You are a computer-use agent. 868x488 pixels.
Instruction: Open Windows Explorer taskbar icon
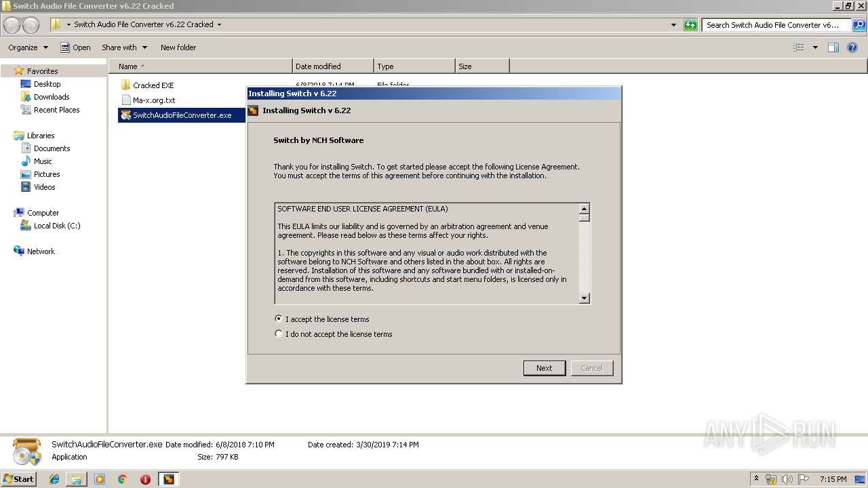tap(77, 479)
